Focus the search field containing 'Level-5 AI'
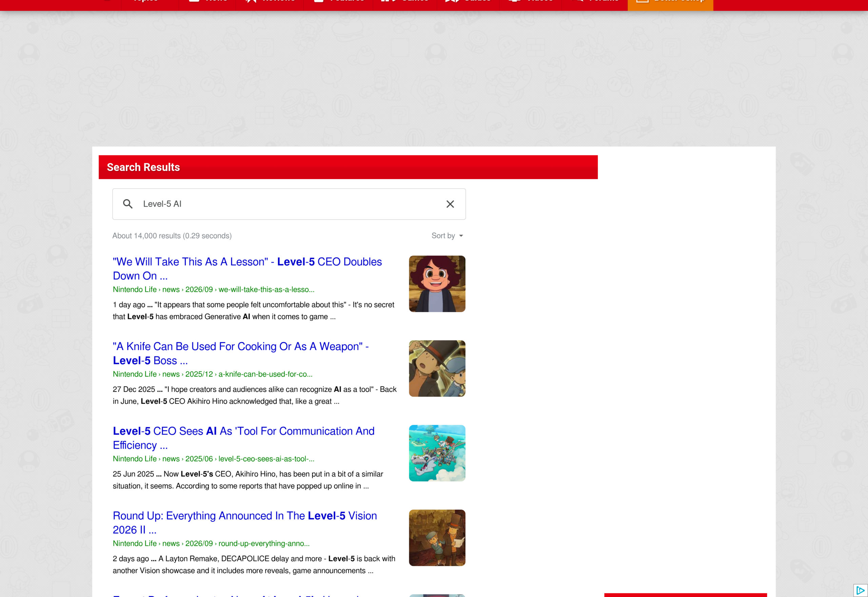Viewport: 868px width, 597px height. pyautogui.click(x=289, y=204)
